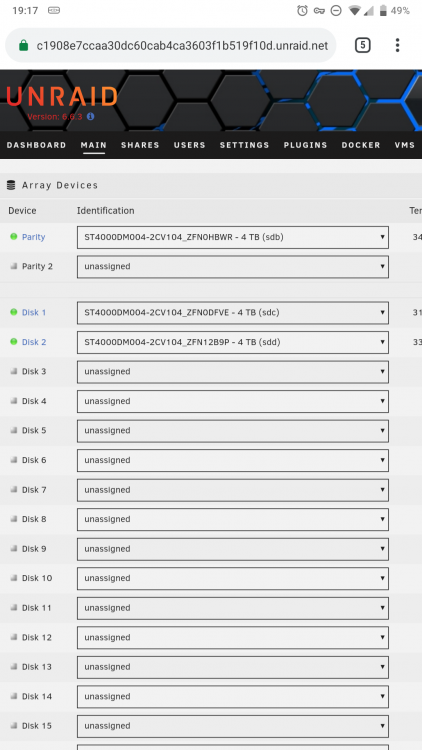The image size is (422, 750).
Task: Open the Disk 2 device link
Action: [x=34, y=342]
